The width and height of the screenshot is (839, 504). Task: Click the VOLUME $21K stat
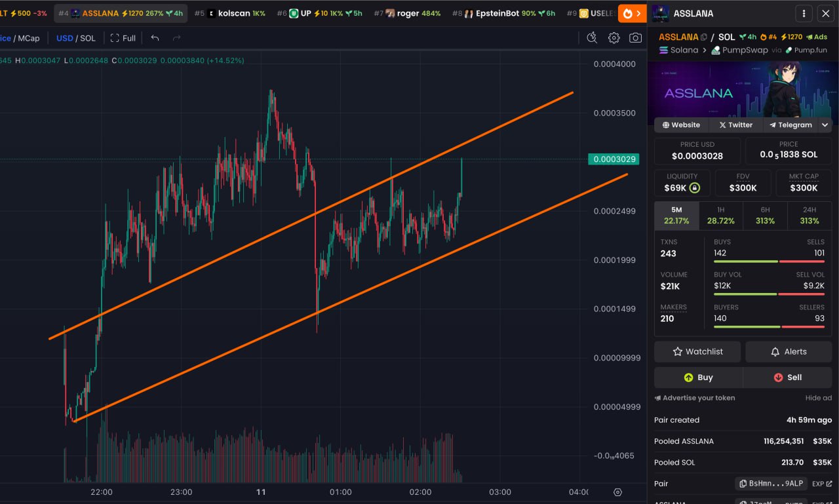tap(674, 281)
